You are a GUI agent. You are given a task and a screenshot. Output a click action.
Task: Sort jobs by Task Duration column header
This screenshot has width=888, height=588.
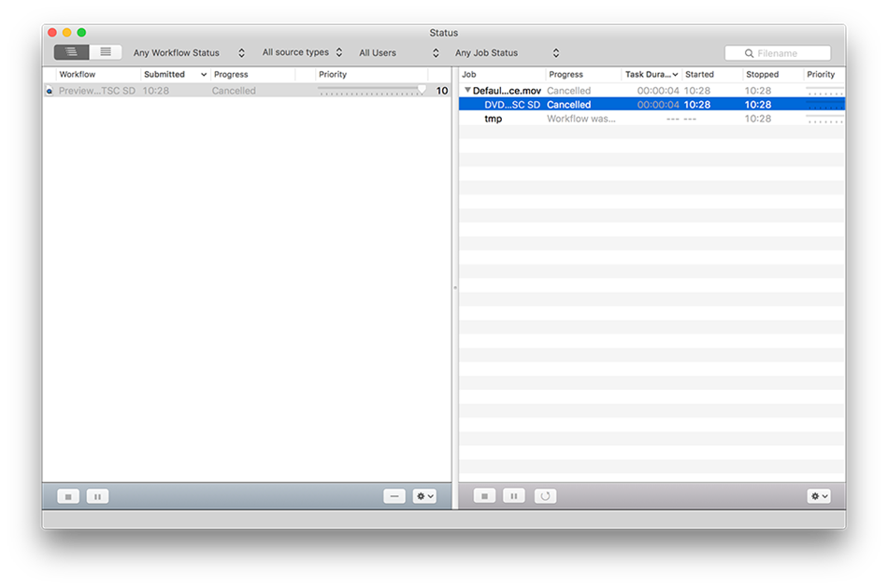pyautogui.click(x=651, y=75)
